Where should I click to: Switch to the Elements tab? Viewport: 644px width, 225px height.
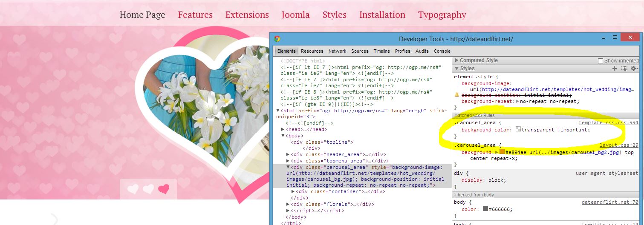coord(286,51)
